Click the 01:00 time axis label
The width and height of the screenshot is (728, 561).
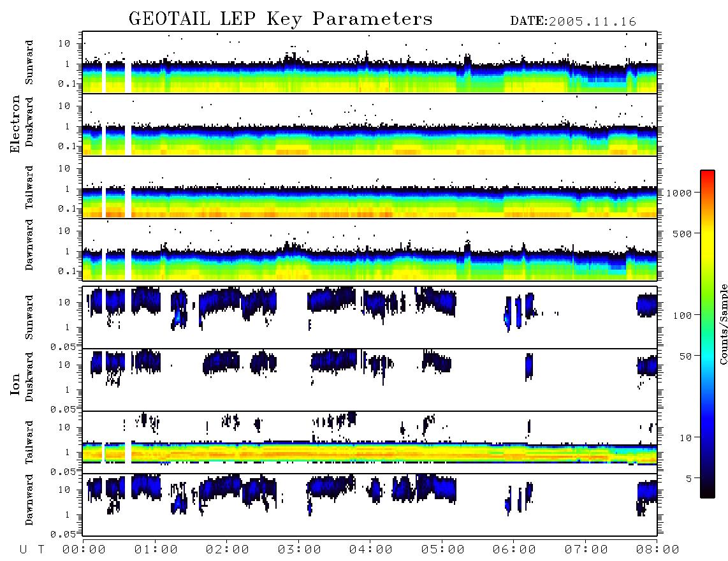156,550
